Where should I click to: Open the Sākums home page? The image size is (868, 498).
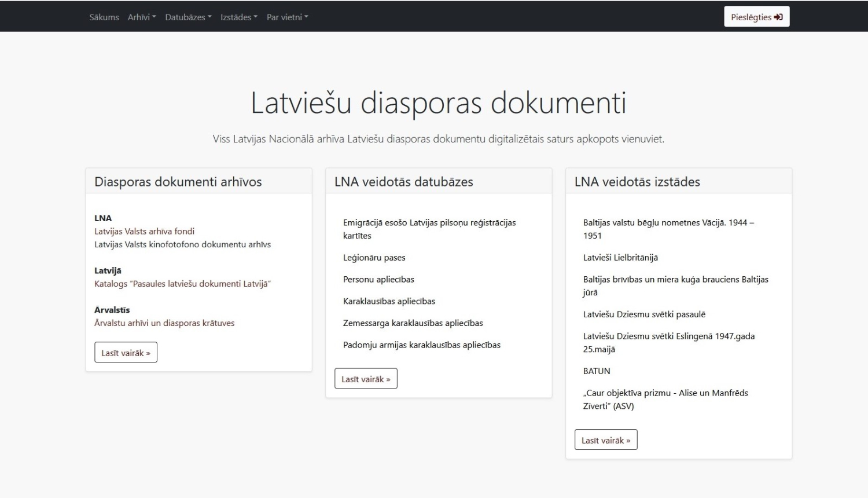pyautogui.click(x=104, y=17)
